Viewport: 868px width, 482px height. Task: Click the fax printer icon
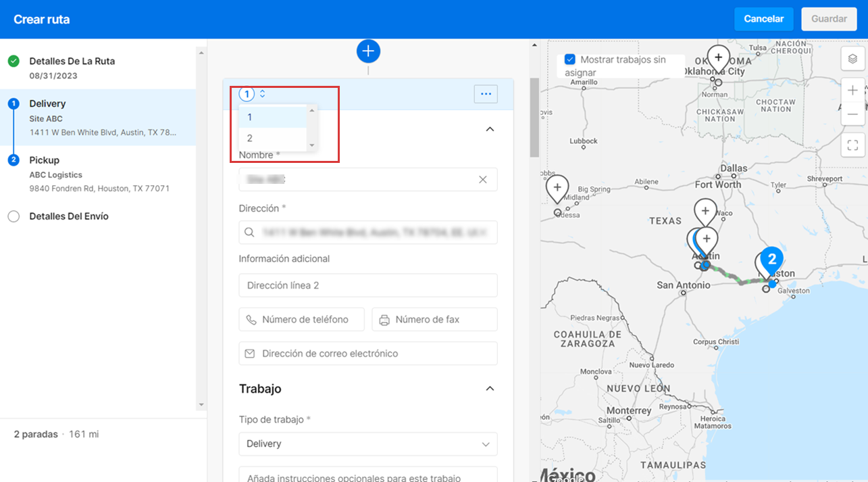[x=384, y=320]
